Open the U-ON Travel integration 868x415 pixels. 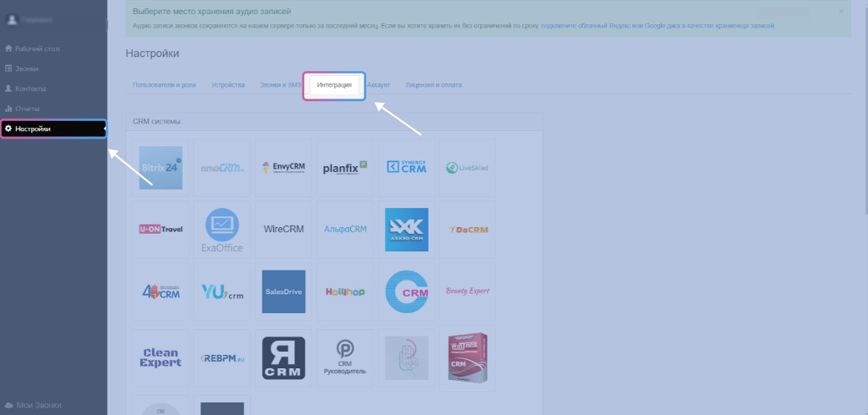[x=160, y=230]
